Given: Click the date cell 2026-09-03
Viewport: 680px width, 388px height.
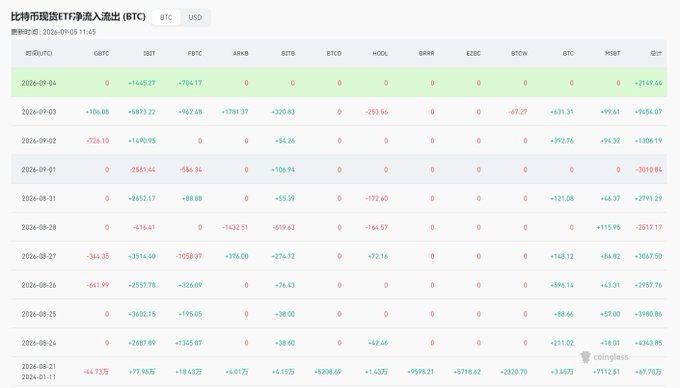Looking at the screenshot, I should [39, 112].
